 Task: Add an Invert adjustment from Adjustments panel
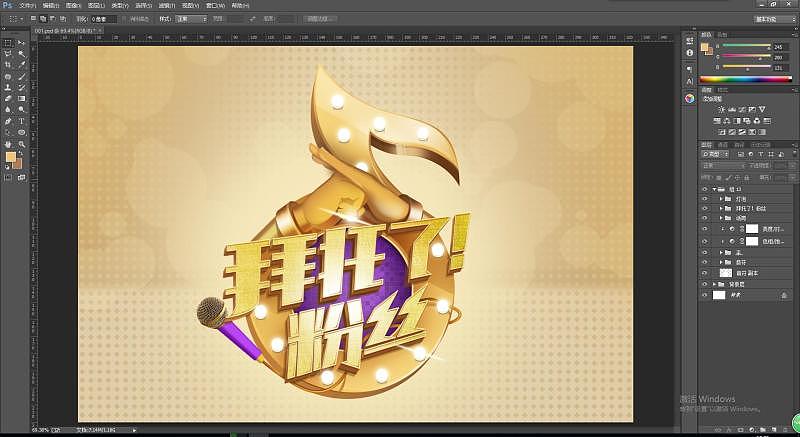click(x=722, y=132)
